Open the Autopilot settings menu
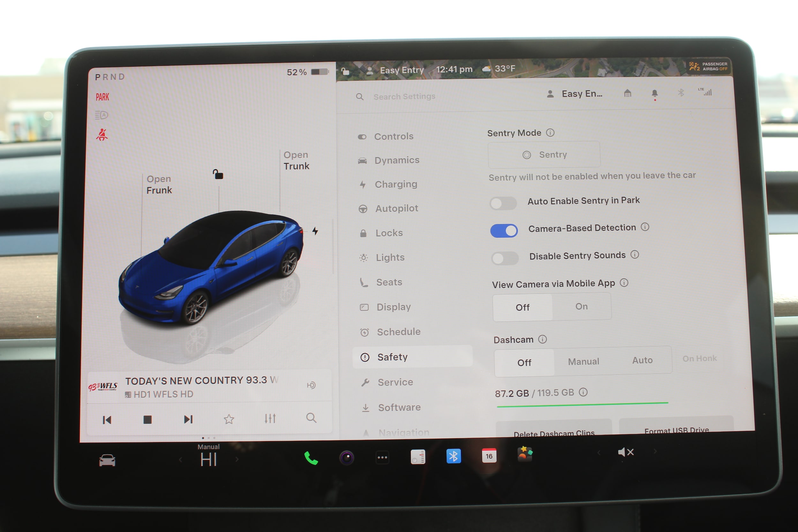Viewport: 798px width, 532px height. (x=396, y=208)
